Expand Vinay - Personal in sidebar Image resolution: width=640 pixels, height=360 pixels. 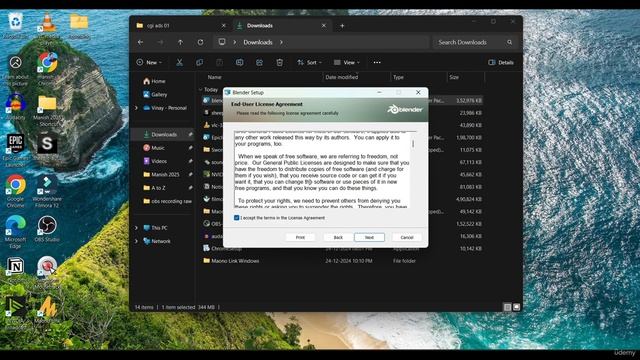[x=136, y=108]
